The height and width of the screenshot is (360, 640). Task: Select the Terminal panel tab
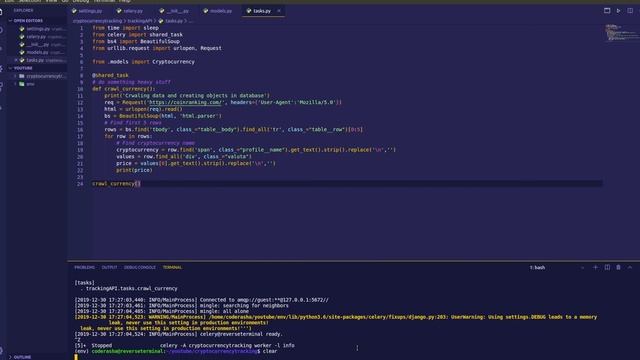[172, 267]
